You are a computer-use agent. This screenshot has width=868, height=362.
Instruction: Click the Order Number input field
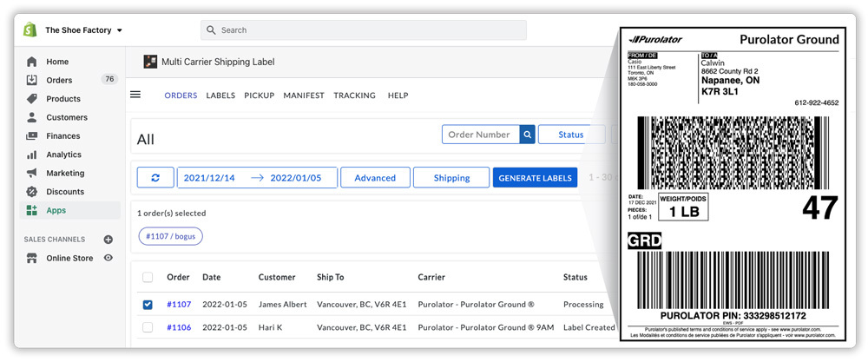481,135
